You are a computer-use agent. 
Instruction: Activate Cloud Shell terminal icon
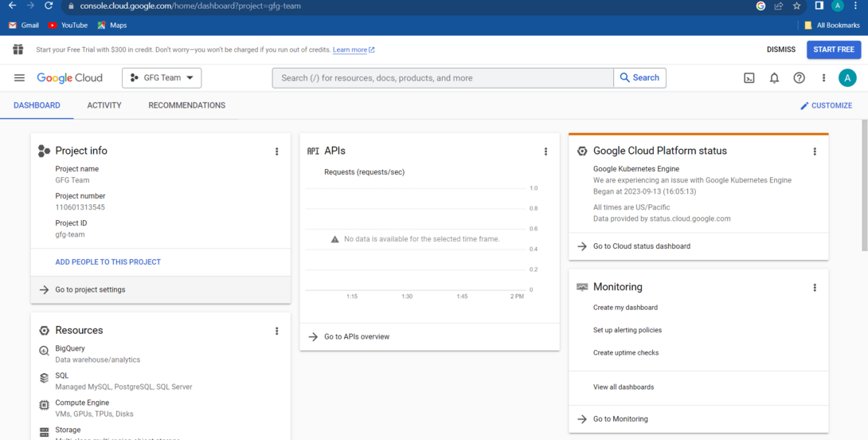749,78
